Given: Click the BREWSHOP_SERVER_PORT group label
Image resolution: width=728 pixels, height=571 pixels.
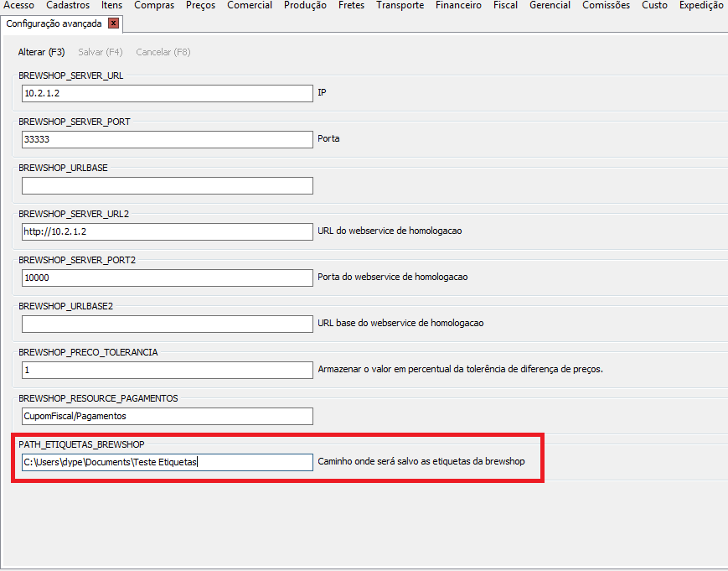Looking at the screenshot, I should (x=75, y=122).
